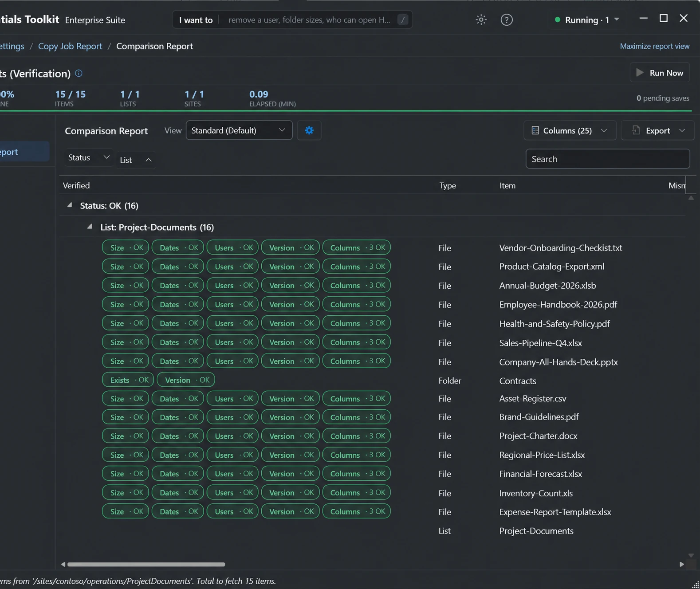
Task: Click the Size OK badge for Employee-Handbook-2026.pdf
Action: (x=126, y=304)
